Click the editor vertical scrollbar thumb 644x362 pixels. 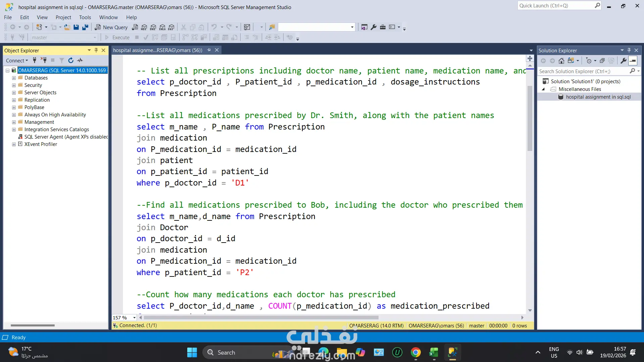530,118
